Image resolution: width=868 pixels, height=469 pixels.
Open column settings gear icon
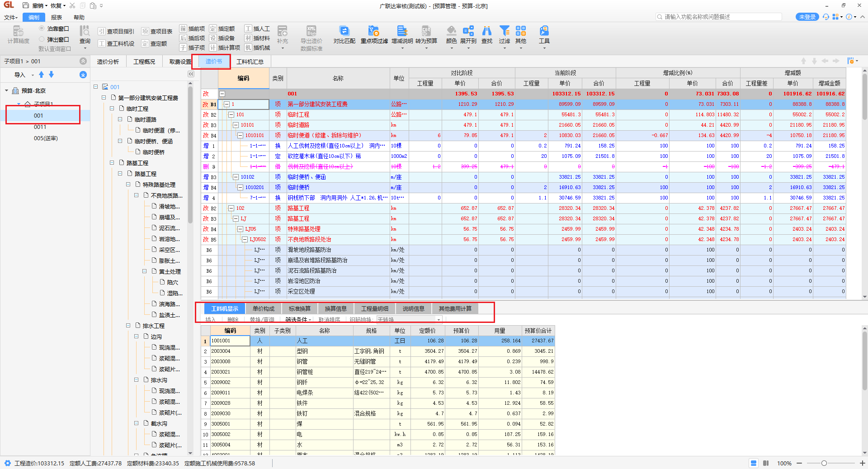point(851,61)
